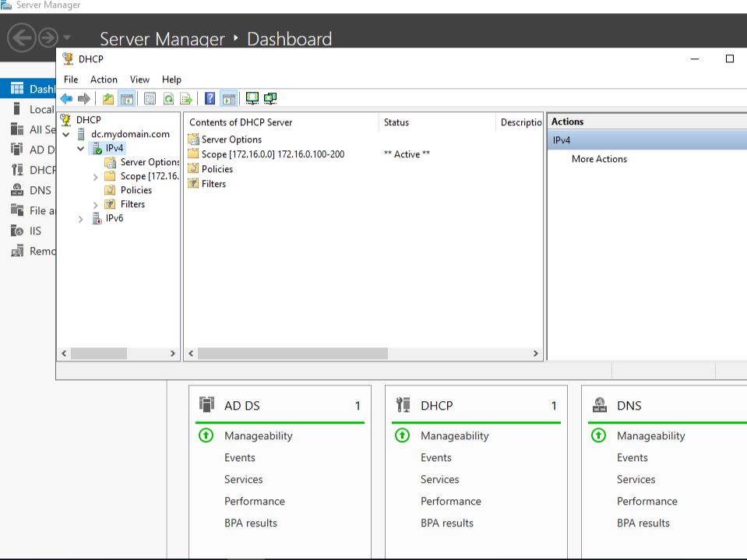Open More Actions in Actions pane

599,159
